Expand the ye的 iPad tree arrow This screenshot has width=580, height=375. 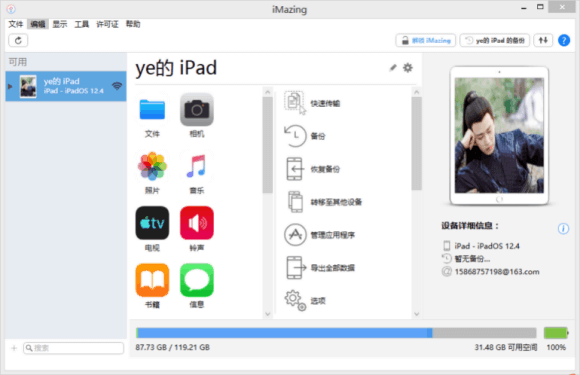[10, 86]
